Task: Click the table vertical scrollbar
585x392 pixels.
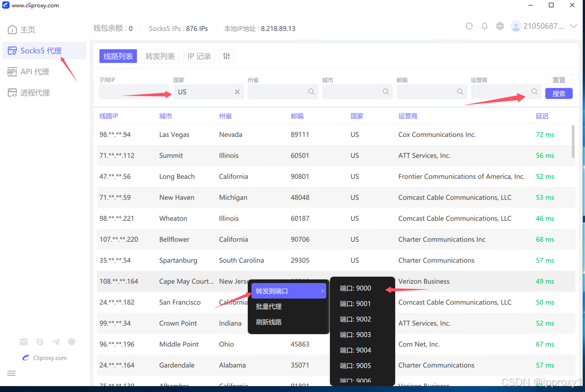Action: 573,141
